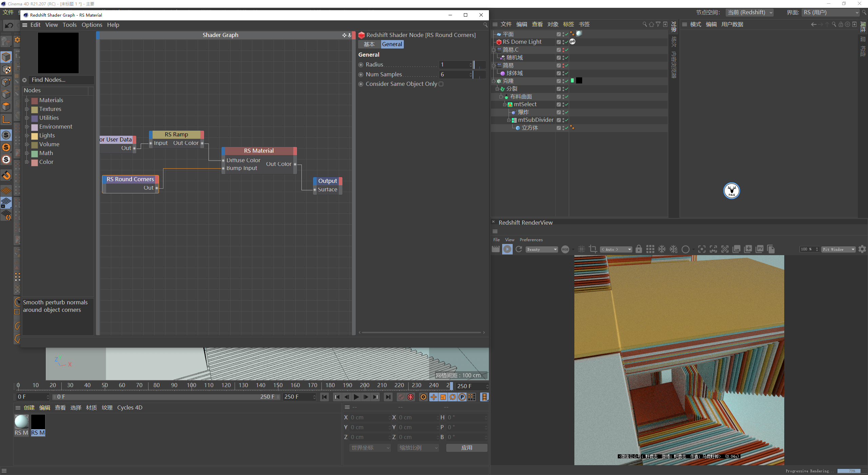Screen dimensions: 868x475
Task: Select the crop region tool in RenderView
Action: [593, 249]
